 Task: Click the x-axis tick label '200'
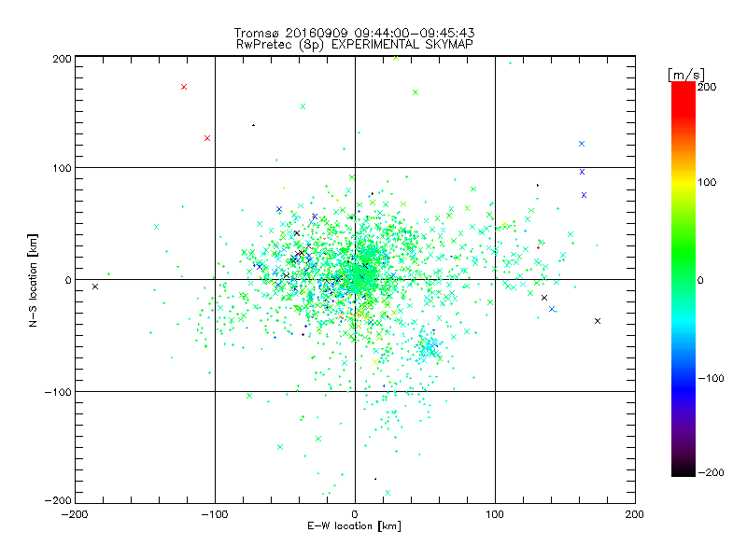tap(635, 514)
